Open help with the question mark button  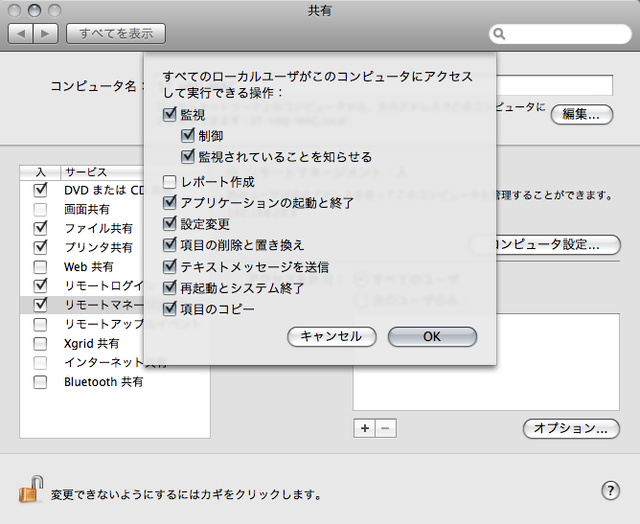click(611, 490)
